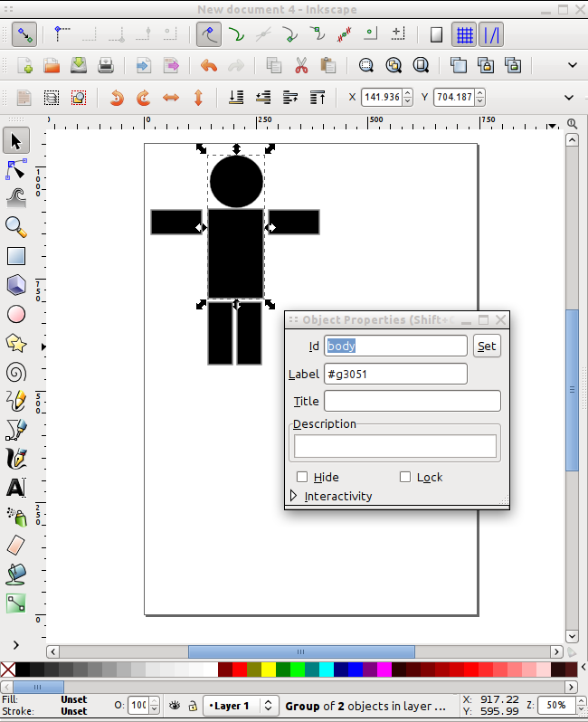Click the Cut scissors icon
The image size is (588, 722).
[301, 65]
